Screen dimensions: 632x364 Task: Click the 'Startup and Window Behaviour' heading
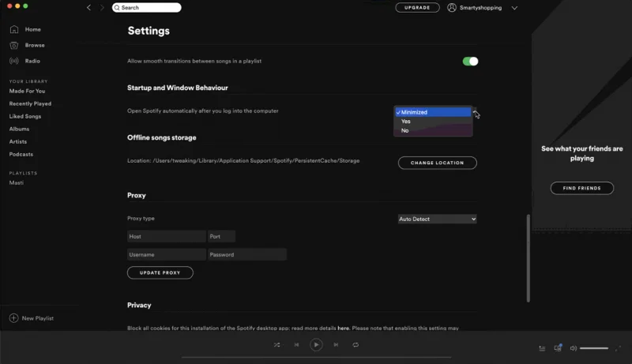coord(177,88)
